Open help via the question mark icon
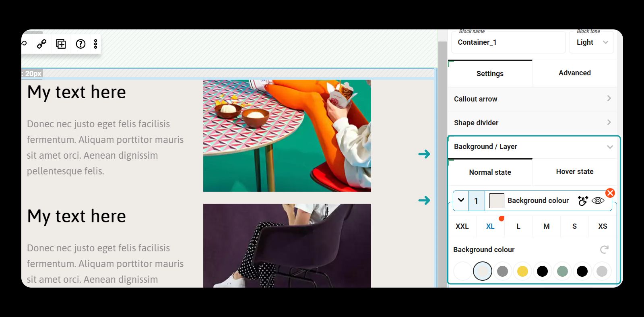The width and height of the screenshot is (644, 317). click(80, 44)
